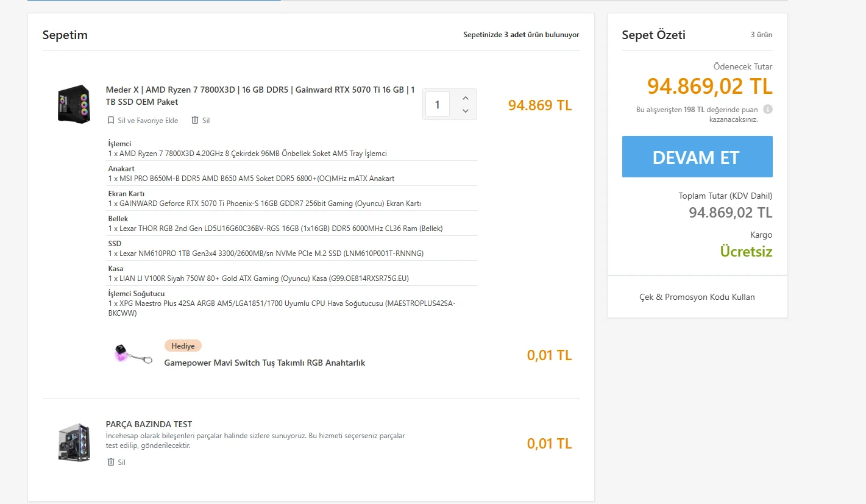Click the 0,01 TL price of PARÇA BAZINDA TEST

coord(549,443)
